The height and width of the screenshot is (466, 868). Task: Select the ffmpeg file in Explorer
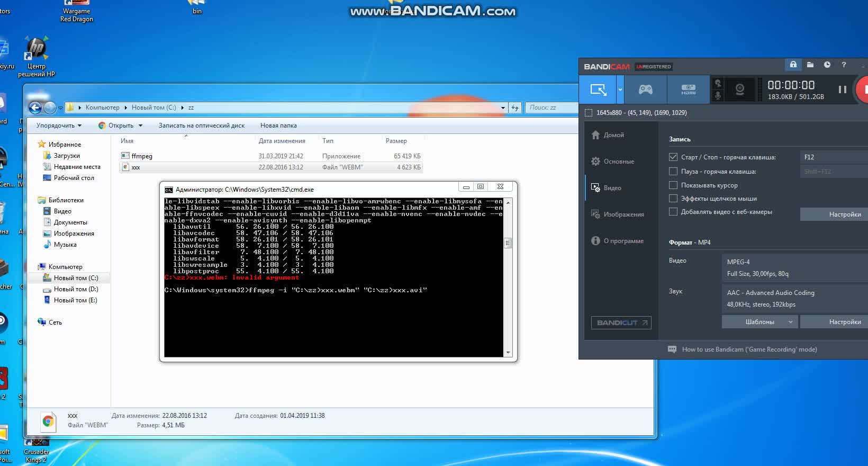click(271, 156)
